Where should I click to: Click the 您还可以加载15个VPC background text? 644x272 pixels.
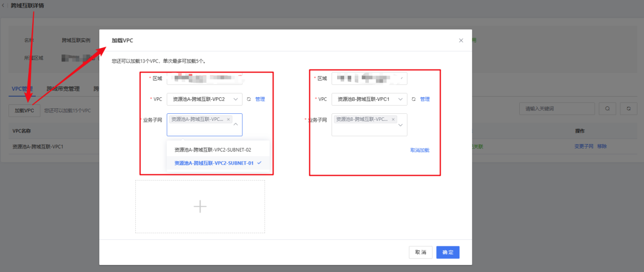pyautogui.click(x=67, y=110)
